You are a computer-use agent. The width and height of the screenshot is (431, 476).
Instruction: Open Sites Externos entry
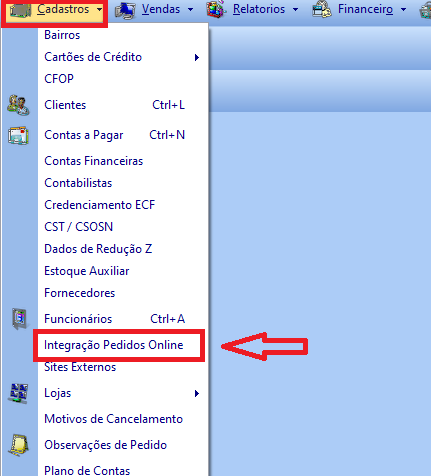(80, 367)
